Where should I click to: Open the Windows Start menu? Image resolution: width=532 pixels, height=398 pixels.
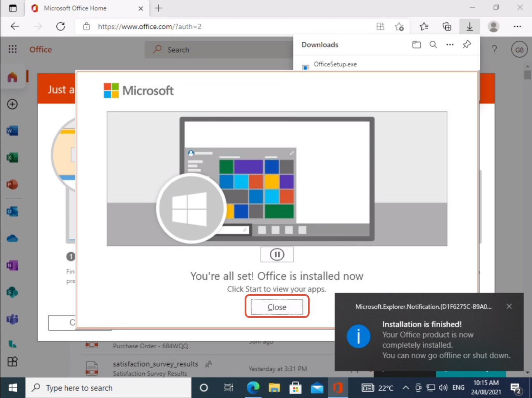(x=13, y=388)
